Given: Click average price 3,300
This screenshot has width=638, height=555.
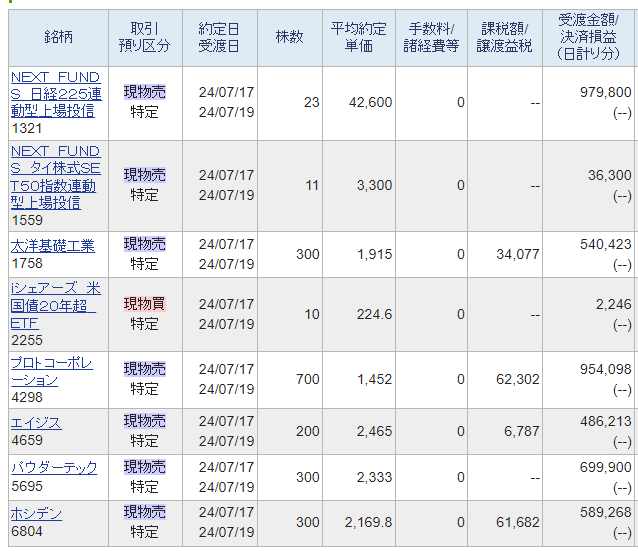Looking at the screenshot, I should pyautogui.click(x=374, y=185).
